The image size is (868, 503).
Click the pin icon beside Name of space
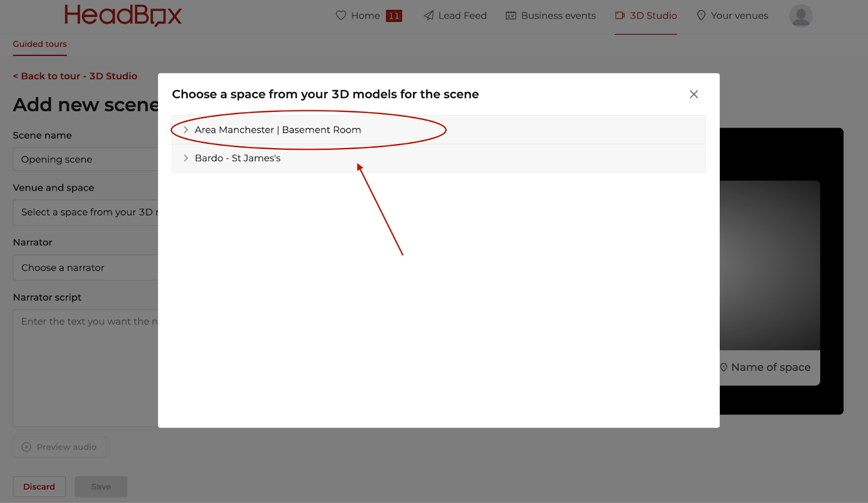pyautogui.click(x=724, y=367)
